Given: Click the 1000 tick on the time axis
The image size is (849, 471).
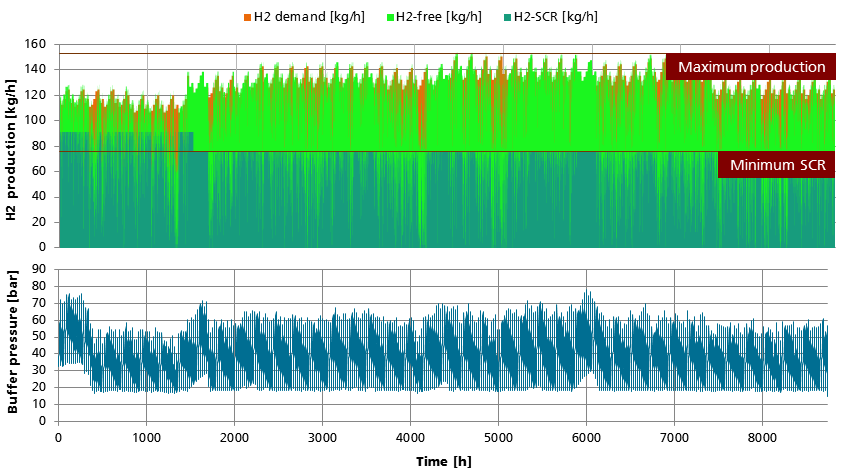Looking at the screenshot, I should pyautogui.click(x=146, y=437).
